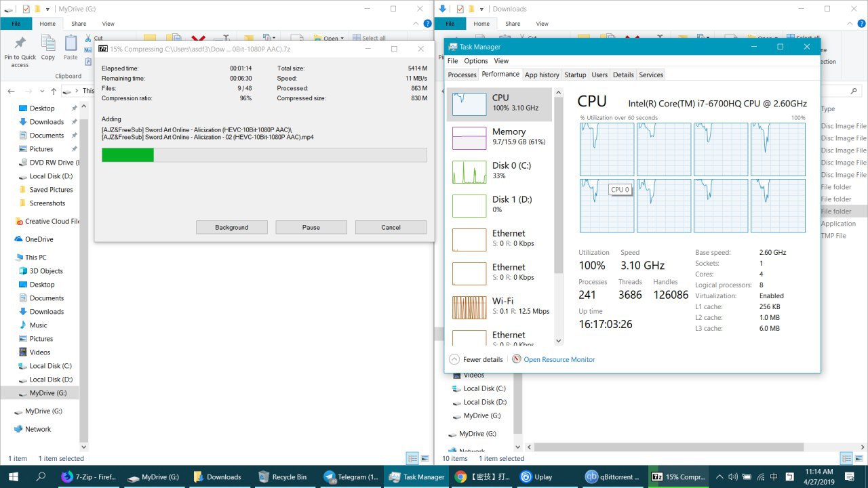Image resolution: width=868 pixels, height=488 pixels.
Task: Open Resource Monitor link
Action: click(559, 359)
